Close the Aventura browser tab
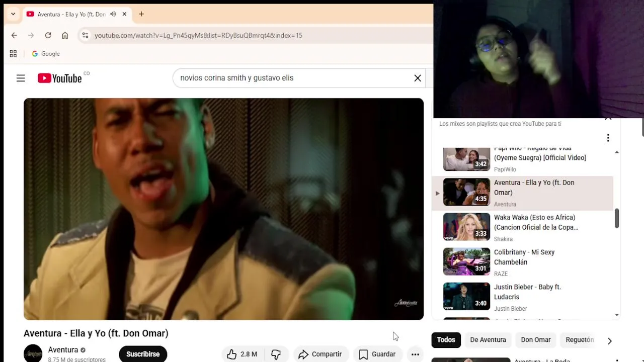The height and width of the screenshot is (362, 644). (x=124, y=14)
